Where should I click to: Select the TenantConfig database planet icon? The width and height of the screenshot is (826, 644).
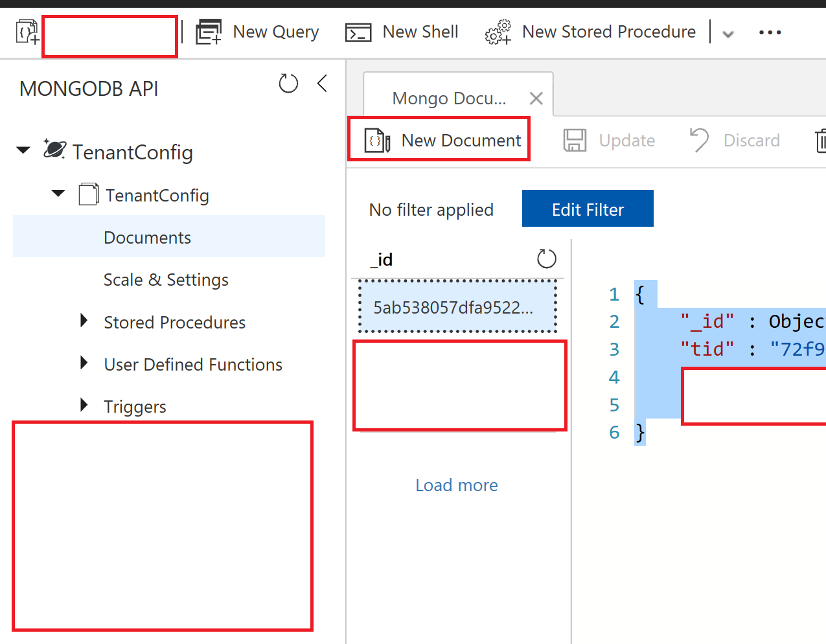click(54, 149)
